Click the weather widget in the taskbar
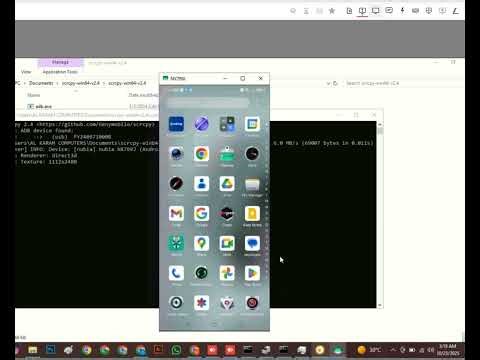The height and width of the screenshot is (360, 480). tap(369, 350)
